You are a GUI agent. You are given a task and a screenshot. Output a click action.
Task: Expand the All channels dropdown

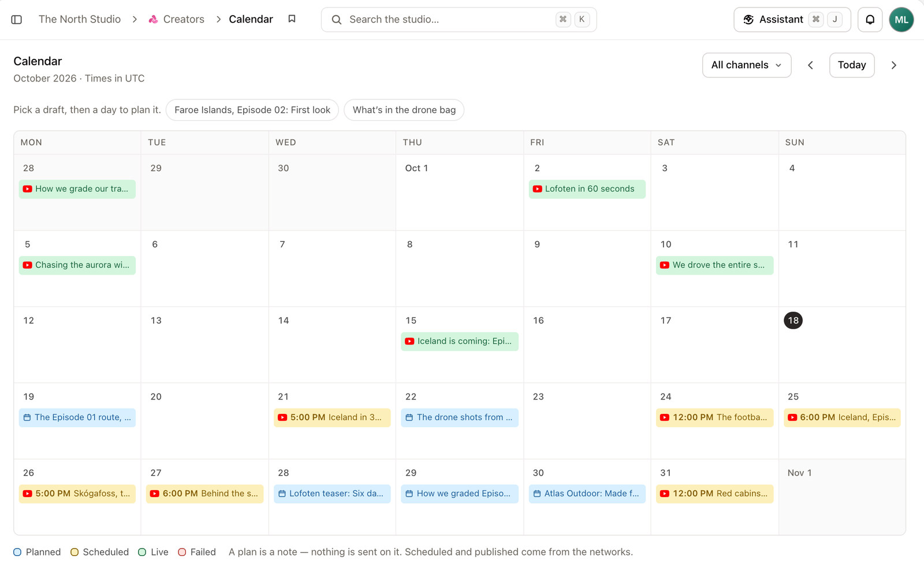[x=747, y=65]
